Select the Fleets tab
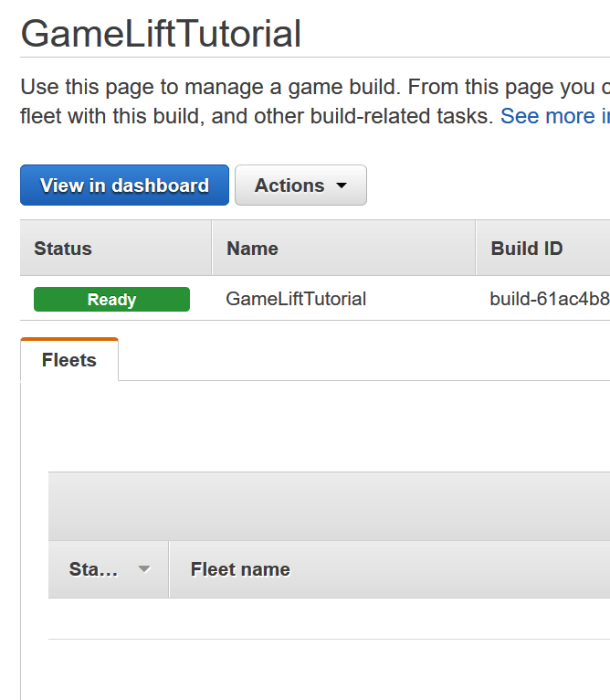The image size is (610, 700). (69, 360)
